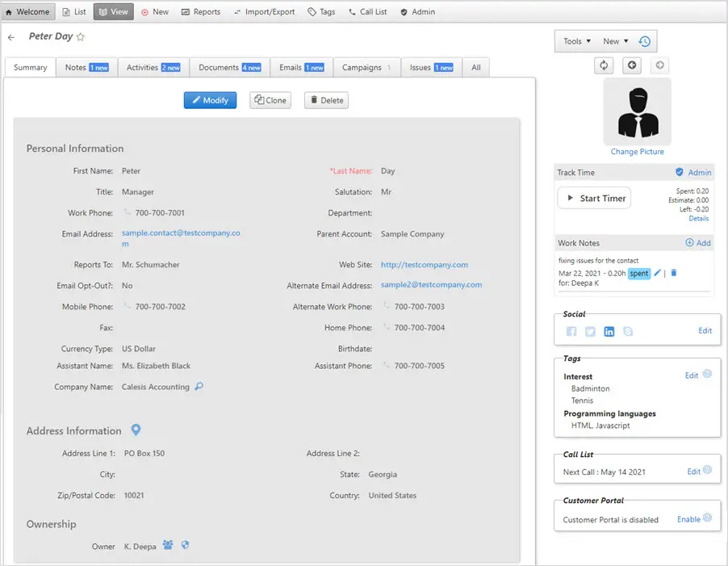This screenshot has width=728, height=566.
Task: Click the group icon beside Owner K. Deepa
Action: [168, 546]
